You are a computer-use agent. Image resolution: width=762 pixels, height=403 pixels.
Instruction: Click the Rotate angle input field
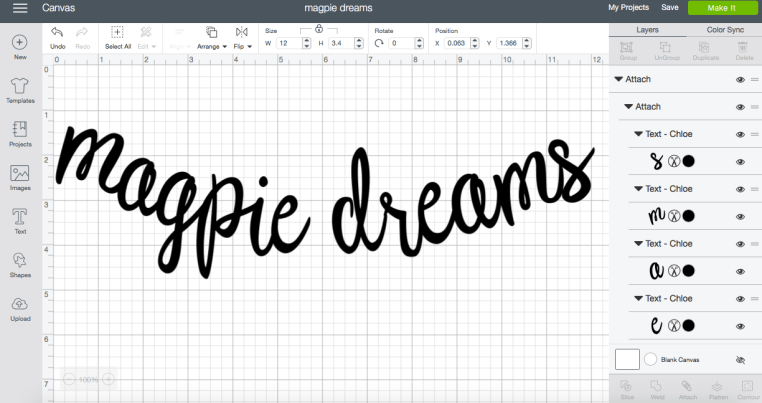pos(401,43)
